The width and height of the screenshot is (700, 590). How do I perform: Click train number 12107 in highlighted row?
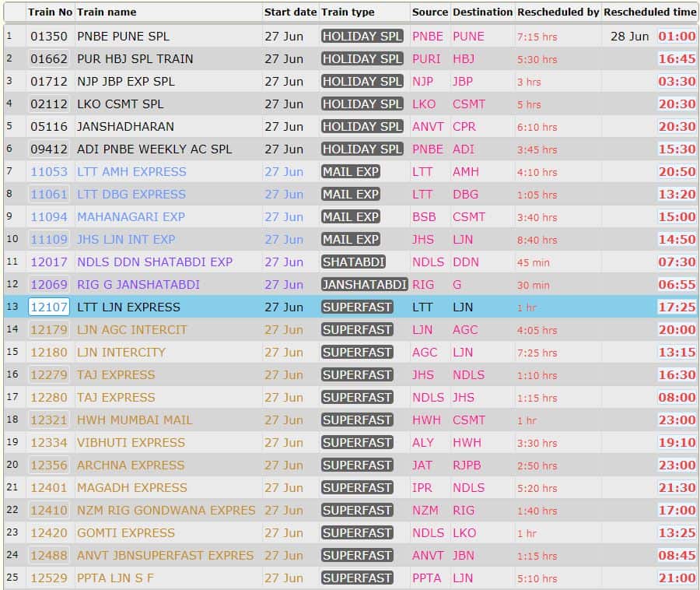pos(49,307)
